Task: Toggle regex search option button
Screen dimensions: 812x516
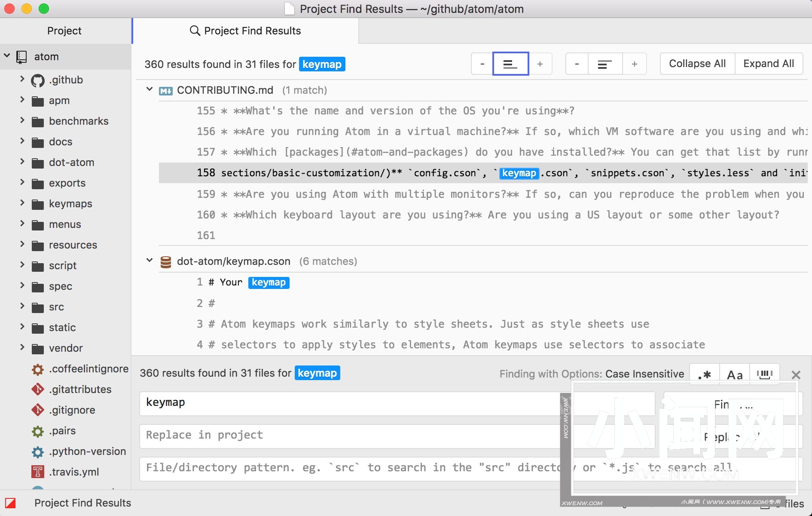Action: pyautogui.click(x=705, y=374)
